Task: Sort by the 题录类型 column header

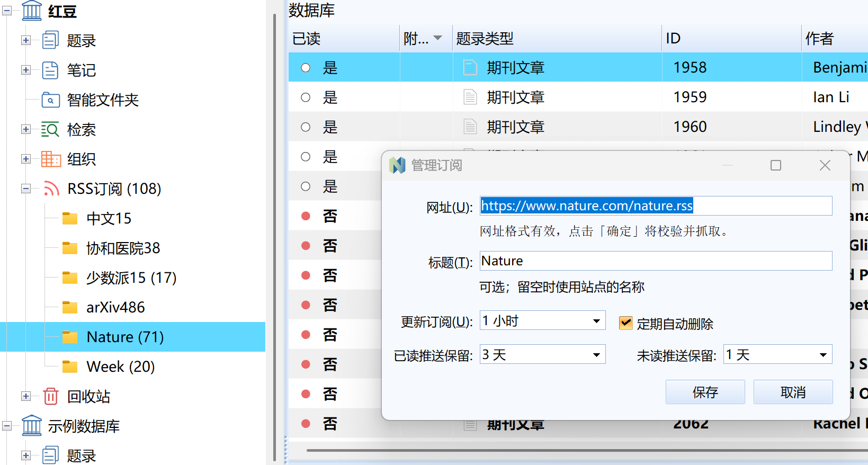Action: tap(557, 38)
